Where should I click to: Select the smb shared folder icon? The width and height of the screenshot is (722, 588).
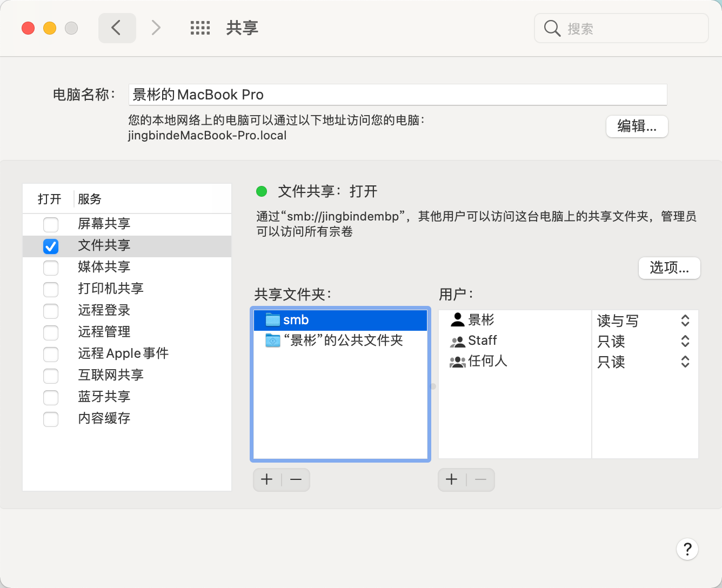pyautogui.click(x=273, y=320)
